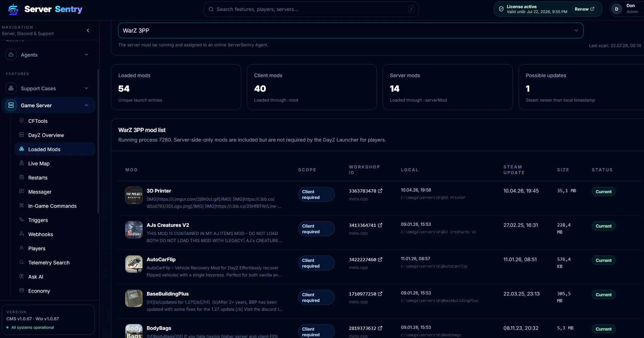
Task: Click the Ask AI icon
Action: (x=22, y=276)
